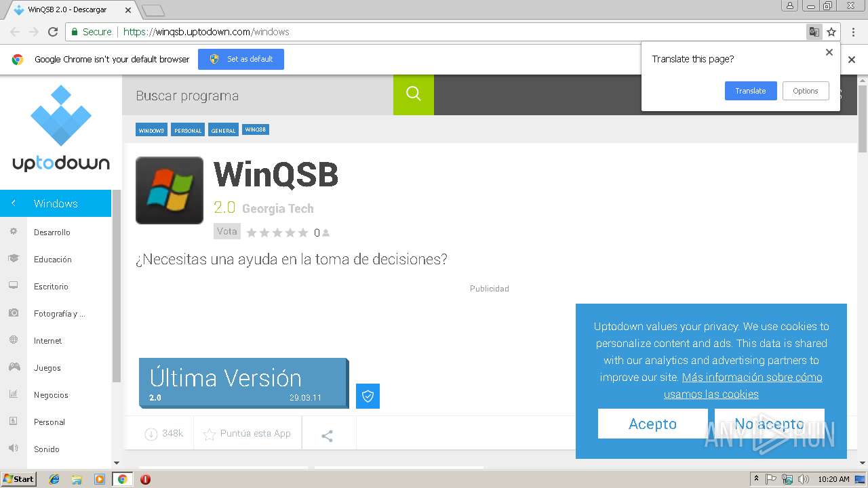Click the Buscar programa search field
This screenshot has height=488, width=868.
point(258,95)
